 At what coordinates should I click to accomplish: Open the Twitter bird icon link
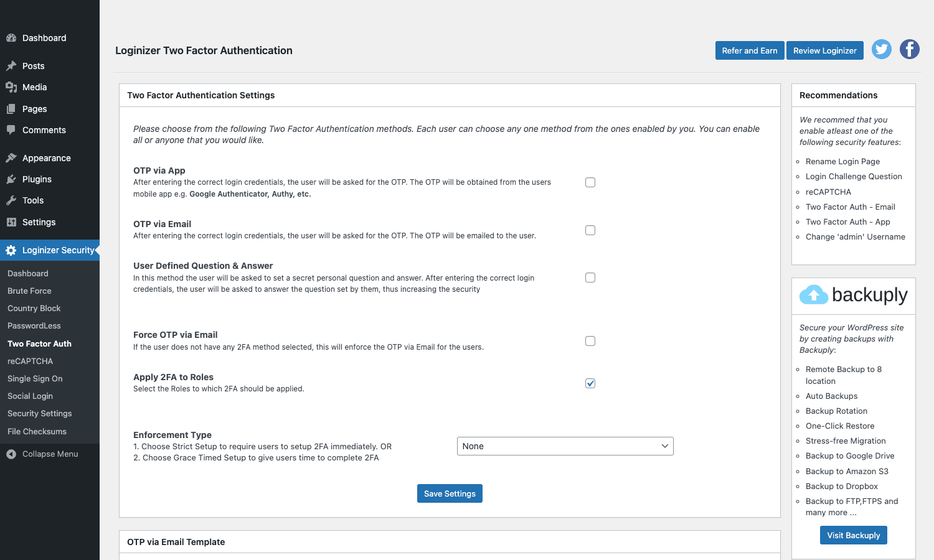coord(882,49)
